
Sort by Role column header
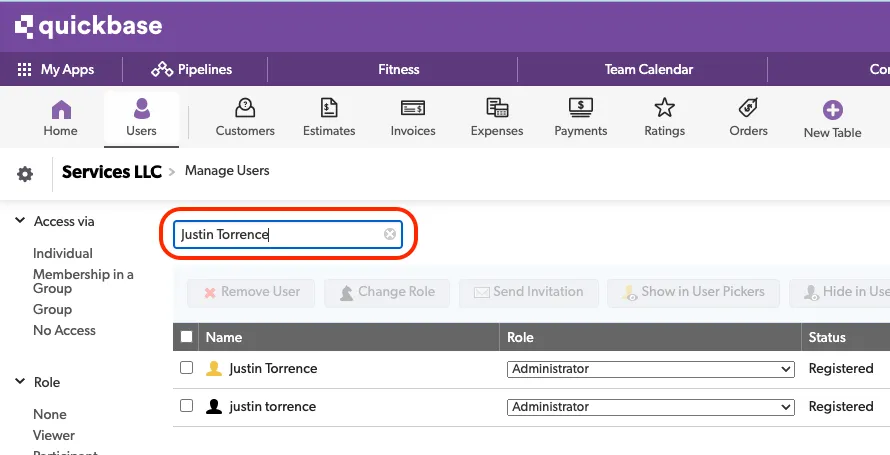click(x=520, y=338)
